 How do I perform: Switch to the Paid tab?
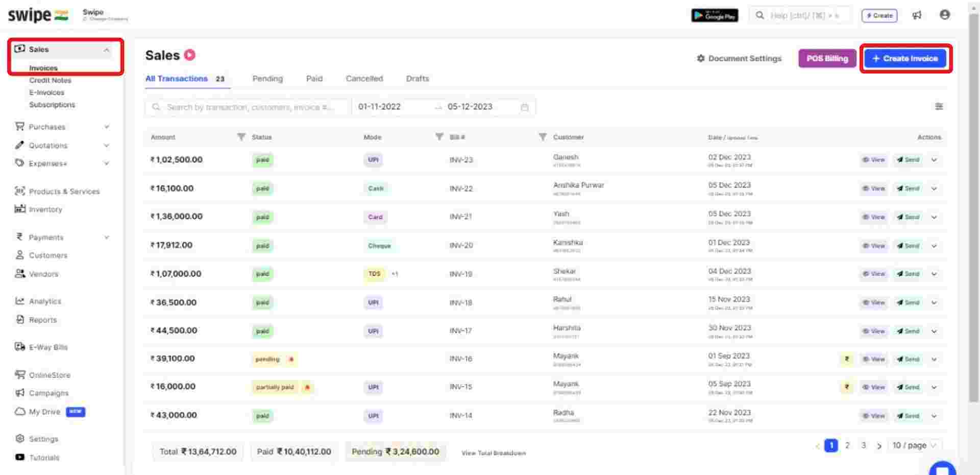[314, 79]
